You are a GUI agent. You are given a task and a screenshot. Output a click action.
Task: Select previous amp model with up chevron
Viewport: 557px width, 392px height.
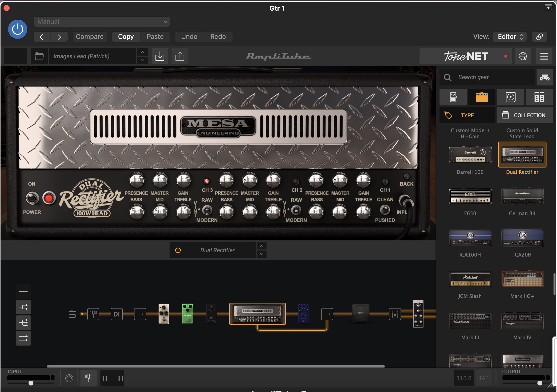coord(262,246)
